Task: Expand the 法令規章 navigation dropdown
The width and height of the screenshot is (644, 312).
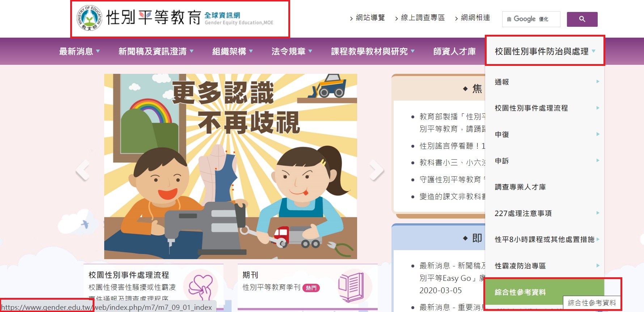Action: pyautogui.click(x=292, y=51)
